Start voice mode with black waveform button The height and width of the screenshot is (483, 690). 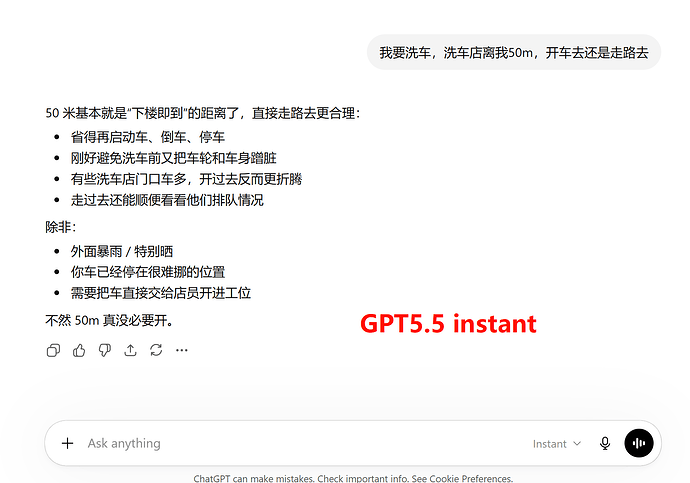click(x=639, y=443)
